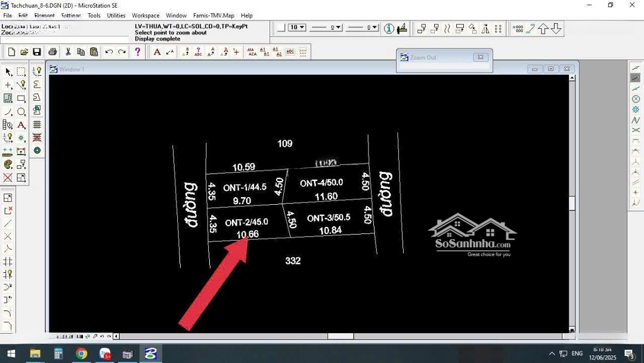Save the design with the floppy disk icon

(37, 52)
